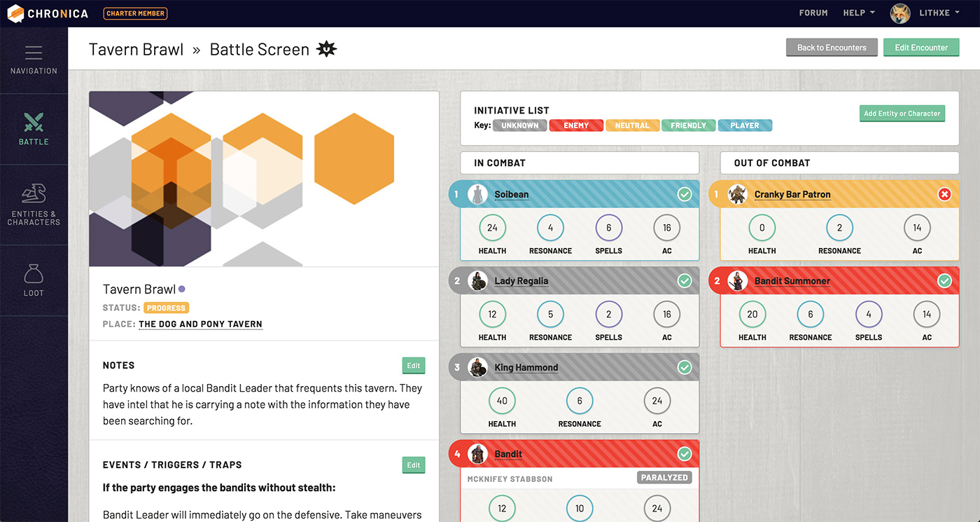Screen dimensions: 980x522
Task: Toggle King Hammond's combat checkmark
Action: (x=685, y=367)
